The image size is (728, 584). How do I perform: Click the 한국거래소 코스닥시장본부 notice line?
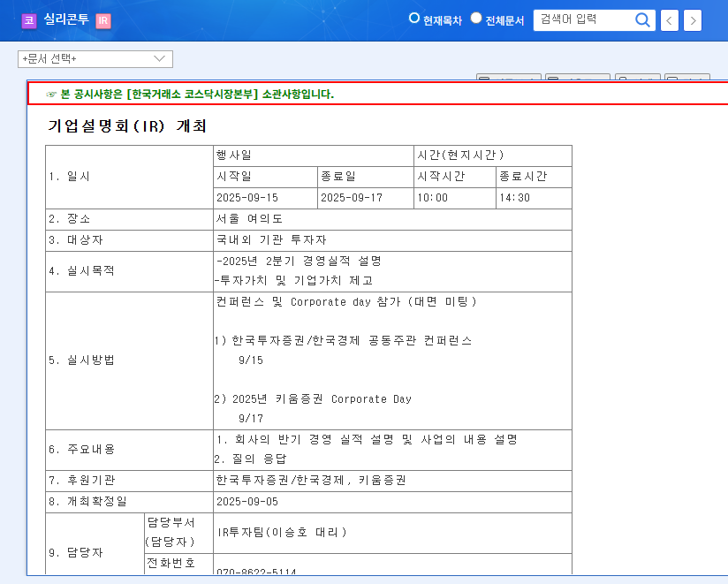[197, 95]
